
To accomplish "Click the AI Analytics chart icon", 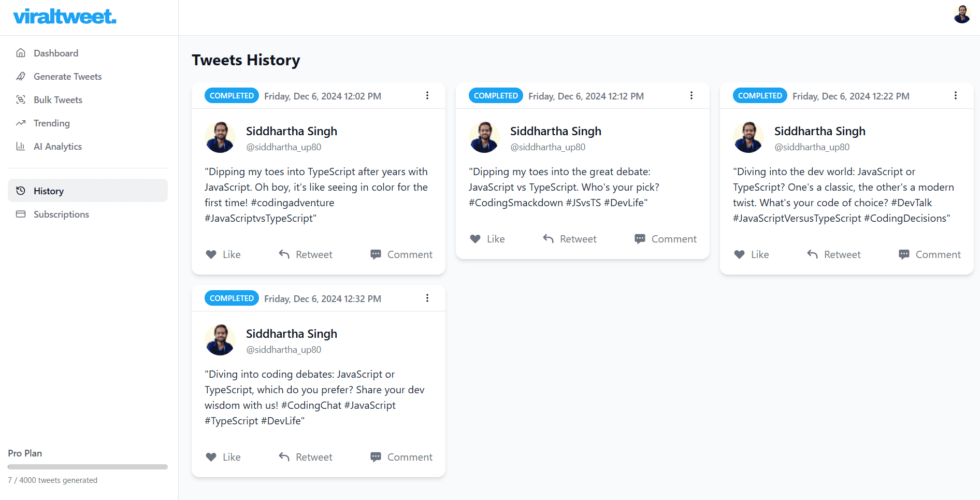I will (x=21, y=146).
